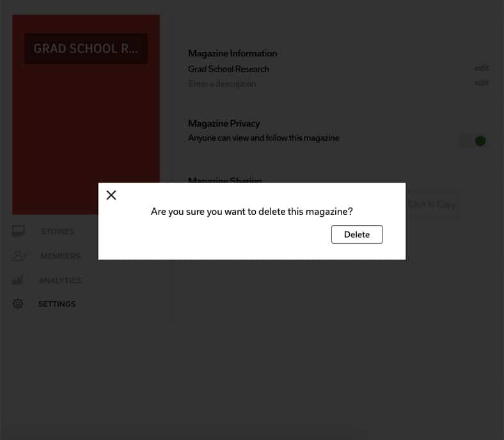Open the Analytics bar chart icon
504x440 pixels.
coord(17,279)
